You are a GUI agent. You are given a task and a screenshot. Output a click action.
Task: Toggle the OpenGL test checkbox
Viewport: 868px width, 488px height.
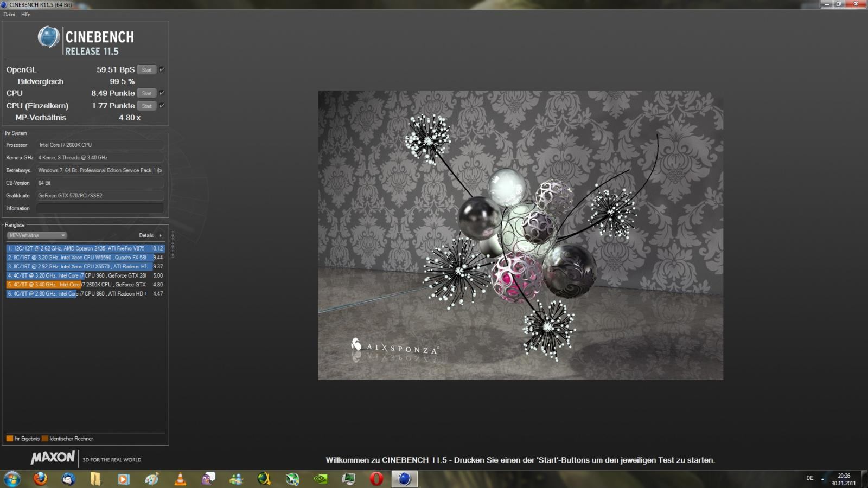pos(162,69)
